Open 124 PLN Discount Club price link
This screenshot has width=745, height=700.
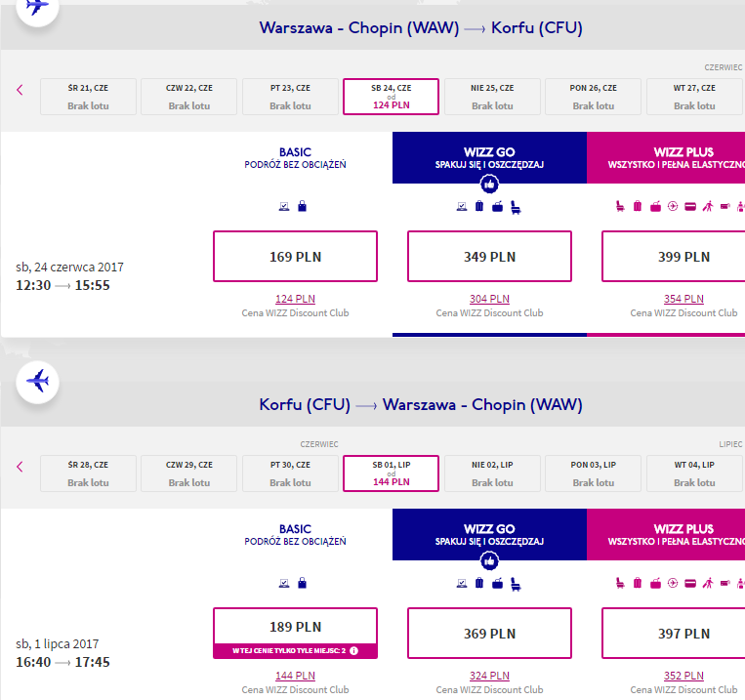click(x=295, y=299)
